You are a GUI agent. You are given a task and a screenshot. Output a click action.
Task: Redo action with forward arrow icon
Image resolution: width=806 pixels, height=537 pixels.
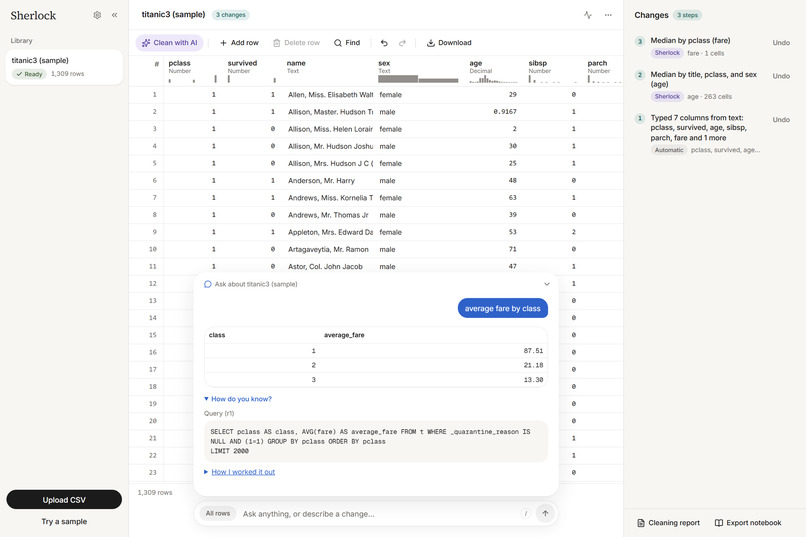click(402, 43)
